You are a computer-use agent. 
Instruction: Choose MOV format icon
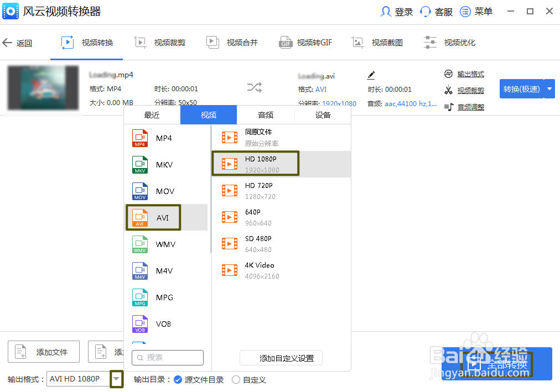click(140, 191)
